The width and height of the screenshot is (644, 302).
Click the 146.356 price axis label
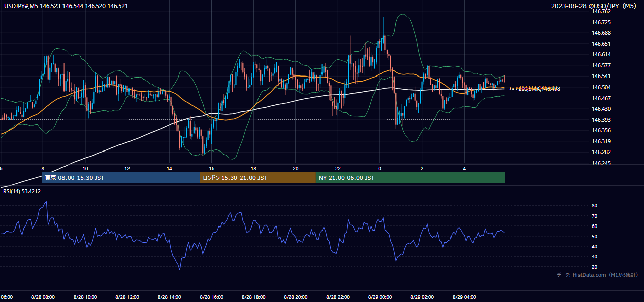(602, 130)
